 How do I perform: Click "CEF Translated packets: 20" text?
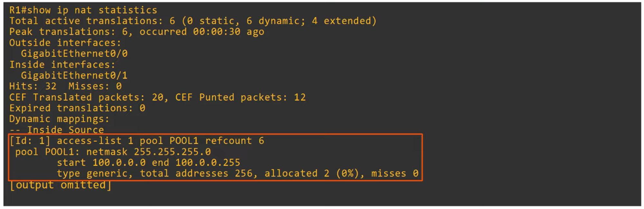coord(86,97)
